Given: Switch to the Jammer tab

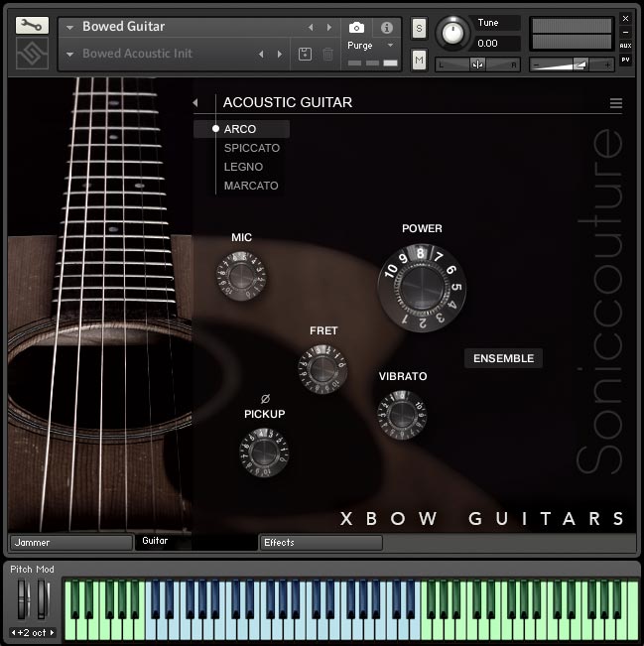Looking at the screenshot, I should pos(71,543).
